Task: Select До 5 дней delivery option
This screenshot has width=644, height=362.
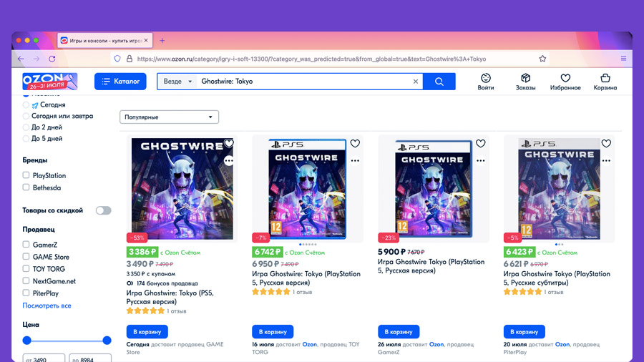Action: [x=26, y=139]
